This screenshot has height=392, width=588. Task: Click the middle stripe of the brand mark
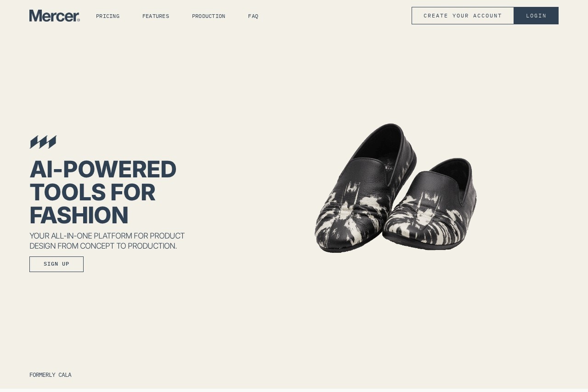click(x=43, y=142)
